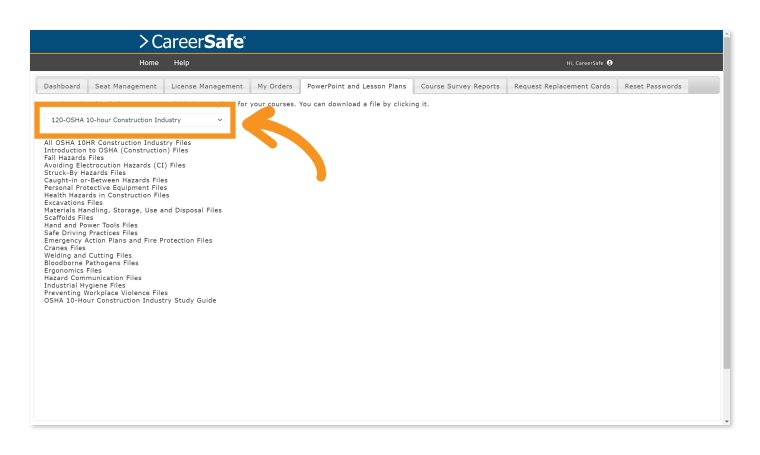
Task: Open the Course Survey Reports tab
Action: click(x=460, y=86)
